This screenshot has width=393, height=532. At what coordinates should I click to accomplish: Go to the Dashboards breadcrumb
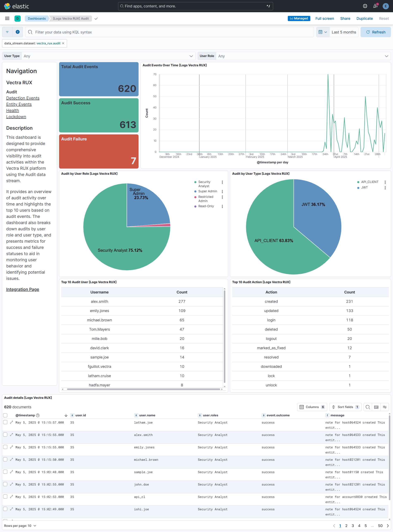tap(37, 19)
